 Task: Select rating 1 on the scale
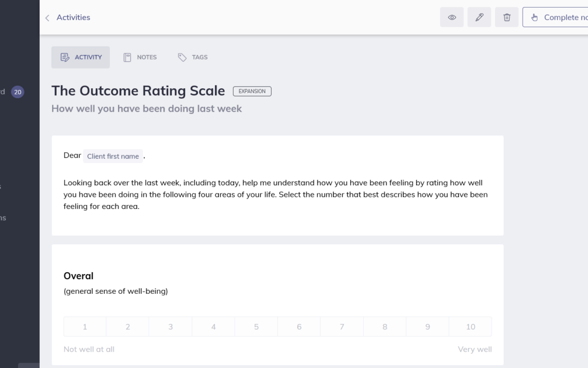(x=85, y=327)
